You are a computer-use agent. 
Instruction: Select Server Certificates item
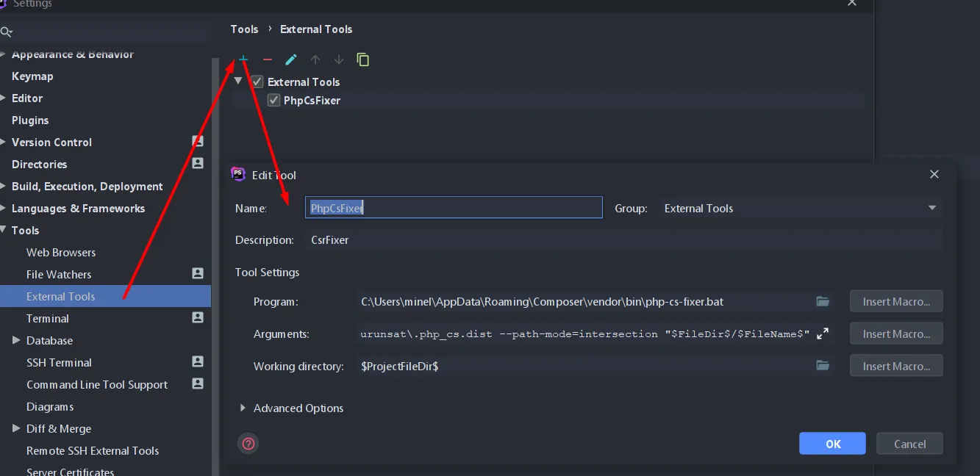[70, 471]
